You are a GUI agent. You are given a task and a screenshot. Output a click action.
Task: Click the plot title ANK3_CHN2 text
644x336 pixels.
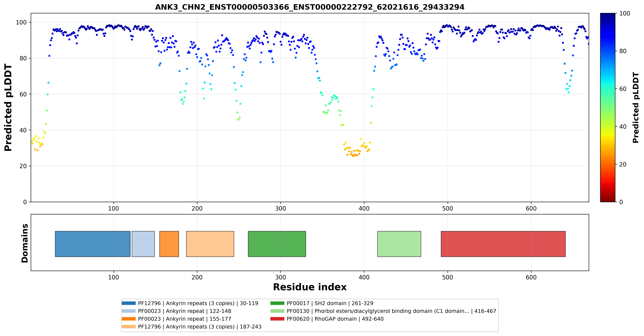click(310, 7)
